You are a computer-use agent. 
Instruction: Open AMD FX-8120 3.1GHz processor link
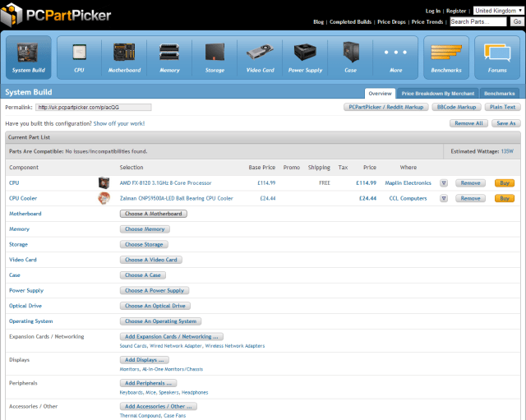pyautogui.click(x=165, y=183)
